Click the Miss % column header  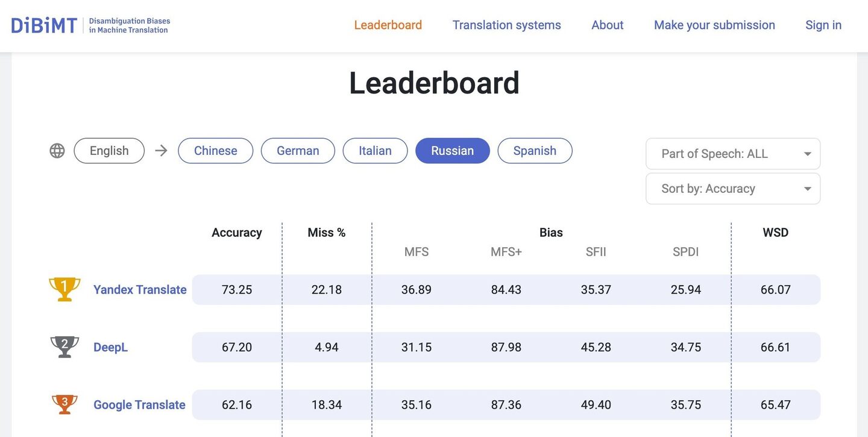tap(327, 233)
